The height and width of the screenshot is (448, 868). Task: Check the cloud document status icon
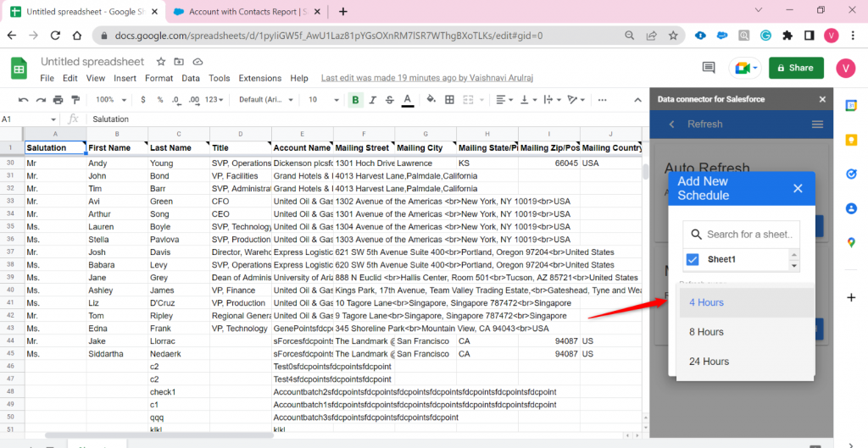[x=198, y=61]
